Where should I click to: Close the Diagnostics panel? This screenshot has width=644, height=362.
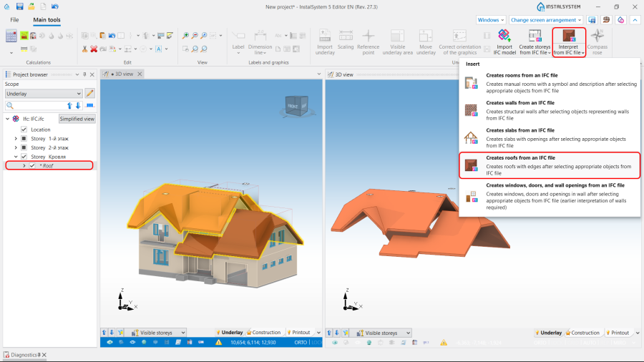[44, 355]
